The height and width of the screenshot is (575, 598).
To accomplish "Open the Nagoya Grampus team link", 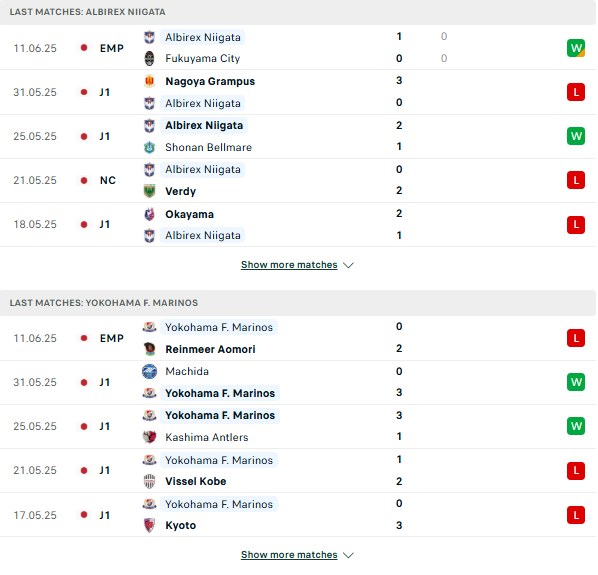I will pyautogui.click(x=210, y=81).
